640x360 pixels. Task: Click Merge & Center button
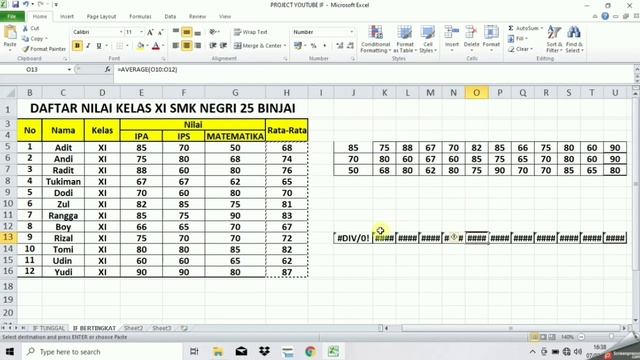tap(260, 46)
